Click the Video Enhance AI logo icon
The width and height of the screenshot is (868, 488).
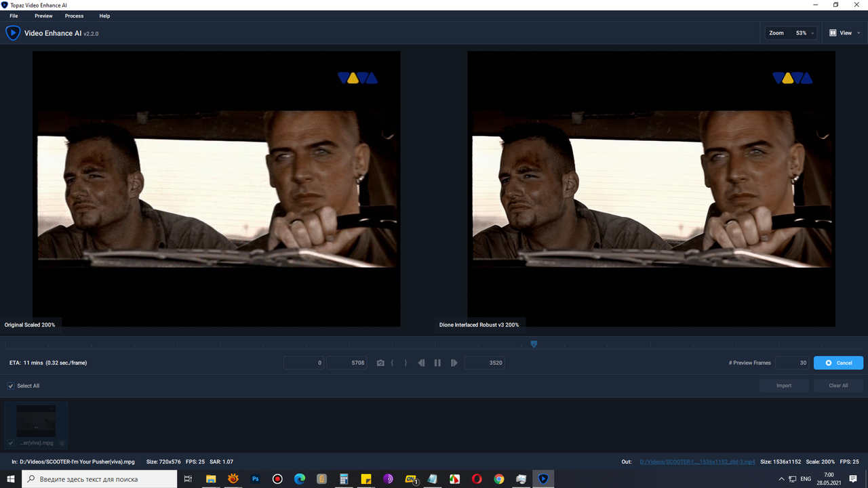pyautogui.click(x=13, y=33)
